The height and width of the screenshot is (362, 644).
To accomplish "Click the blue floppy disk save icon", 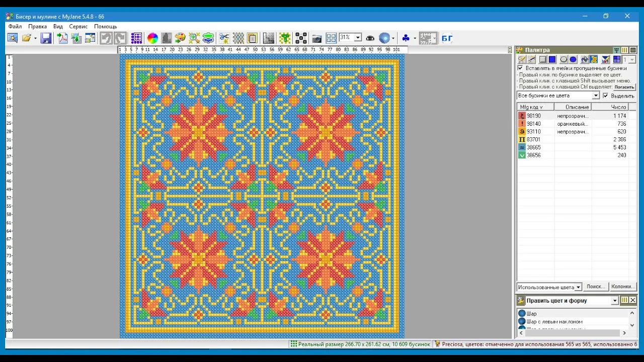I will (x=46, y=38).
